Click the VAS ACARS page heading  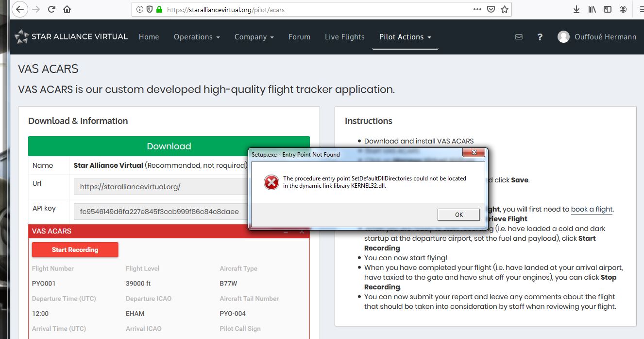pyautogui.click(x=48, y=69)
